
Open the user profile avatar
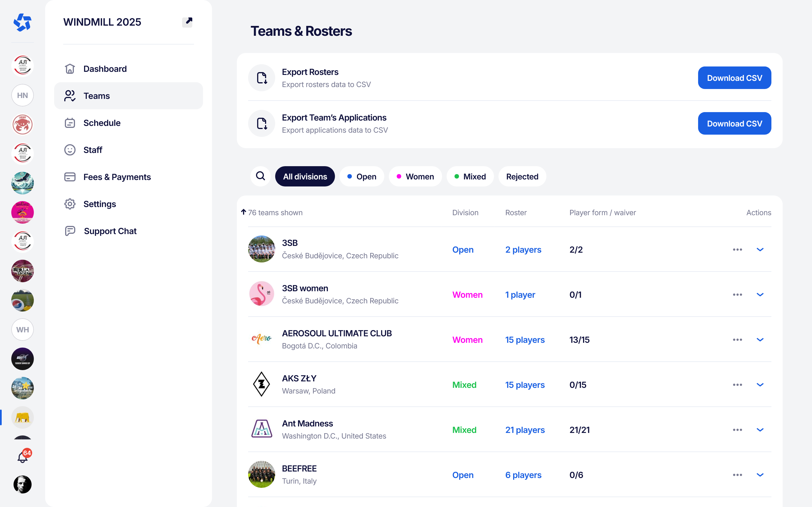[23, 484]
